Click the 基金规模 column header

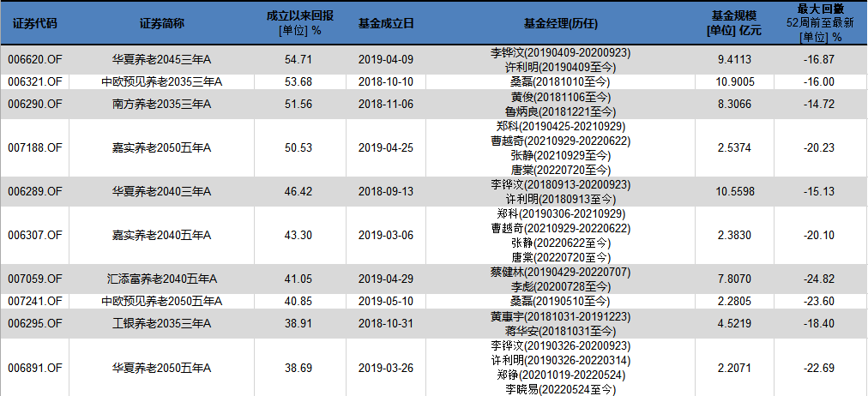(734, 16)
